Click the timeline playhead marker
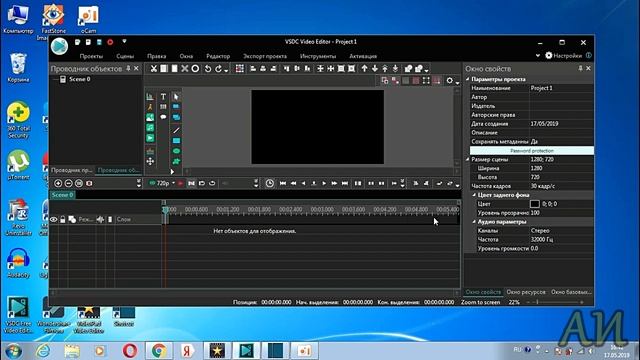The width and height of the screenshot is (640, 360). pos(165,210)
